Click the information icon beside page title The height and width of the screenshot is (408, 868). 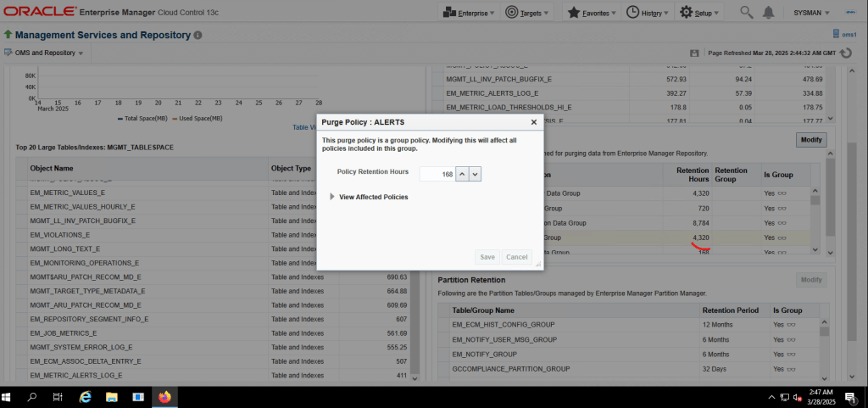[x=198, y=36]
